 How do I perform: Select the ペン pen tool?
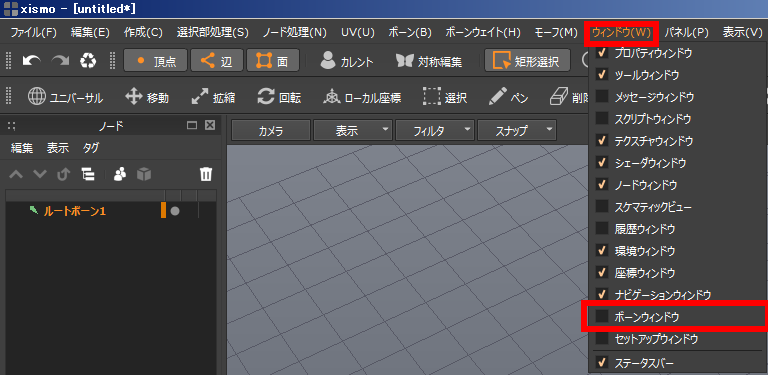[508, 97]
